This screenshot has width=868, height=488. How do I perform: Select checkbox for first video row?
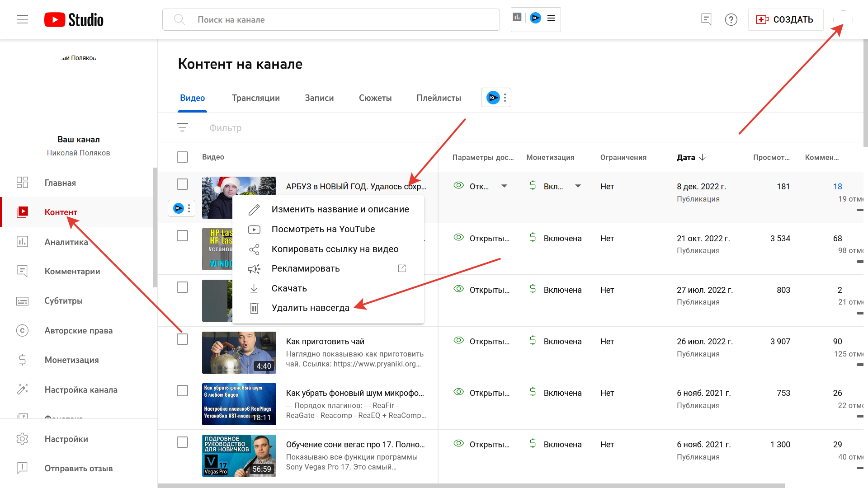pos(183,185)
